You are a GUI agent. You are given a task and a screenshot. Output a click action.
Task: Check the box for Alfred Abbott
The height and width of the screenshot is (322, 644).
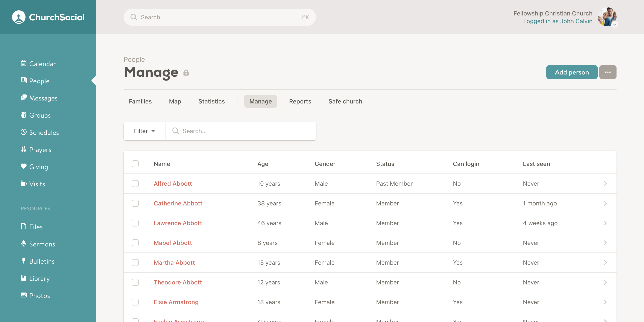135,184
